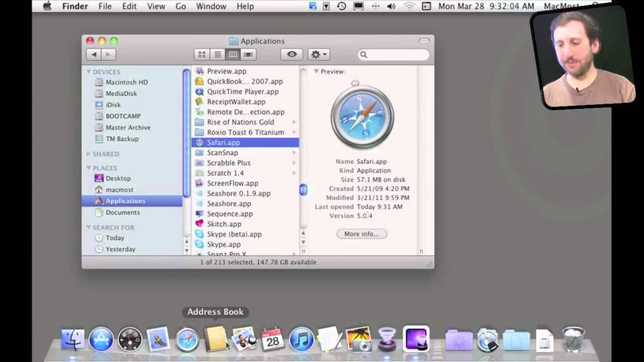The height and width of the screenshot is (362, 644).
Task: Click the column scrollbar blue thumb
Action: coord(303,190)
